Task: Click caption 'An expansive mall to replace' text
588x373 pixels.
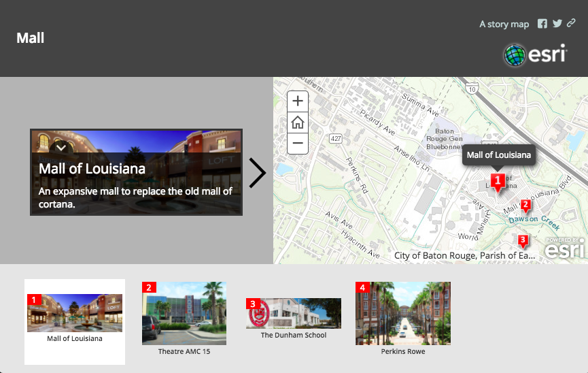Action: coord(135,197)
